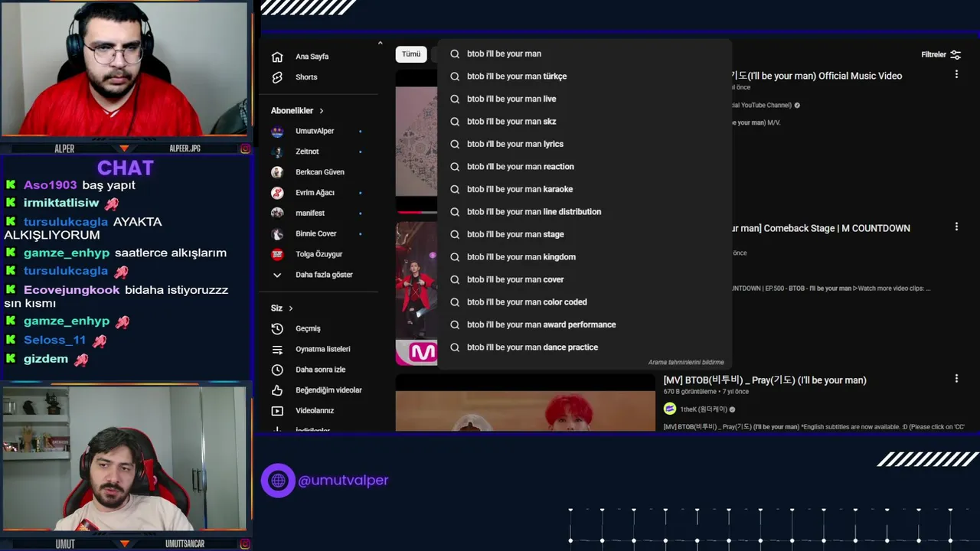
Task: Choose suggestion 'btob i'll be your man kingdom'
Action: [584, 257]
